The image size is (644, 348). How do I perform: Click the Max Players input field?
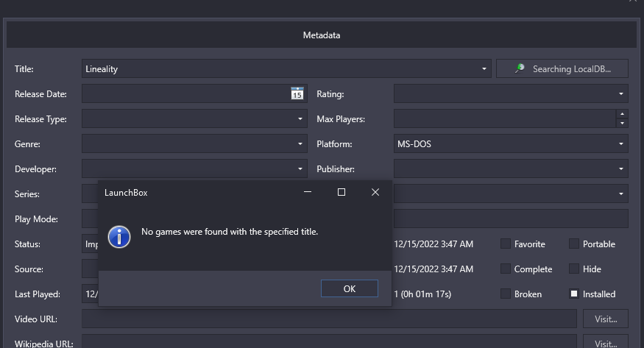(505, 119)
